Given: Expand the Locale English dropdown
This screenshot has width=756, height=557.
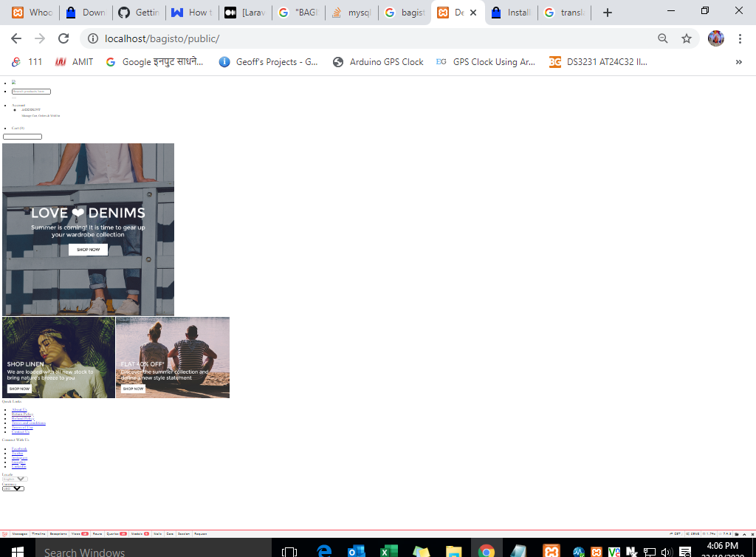Looking at the screenshot, I should (x=15, y=479).
